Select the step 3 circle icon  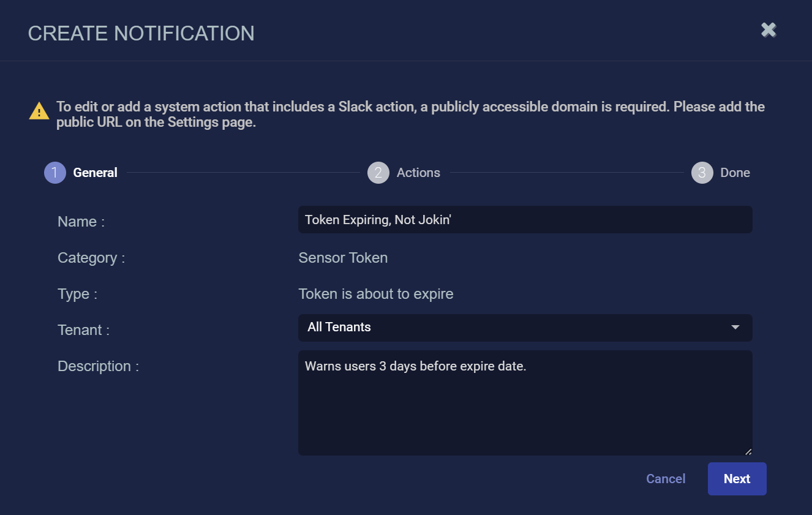702,173
